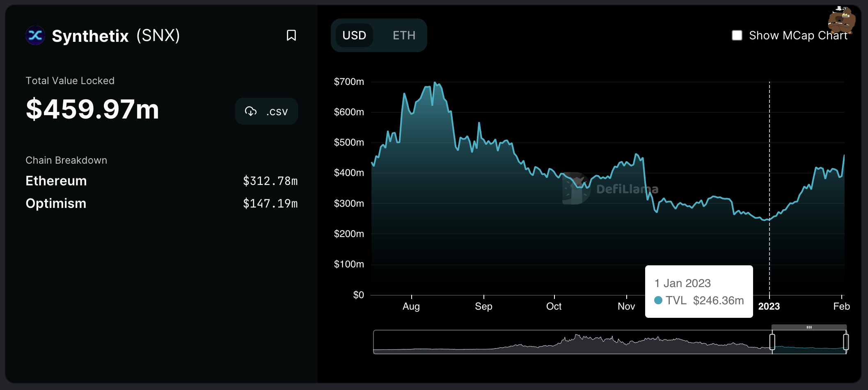Click the Sep label on x-axis

click(483, 306)
